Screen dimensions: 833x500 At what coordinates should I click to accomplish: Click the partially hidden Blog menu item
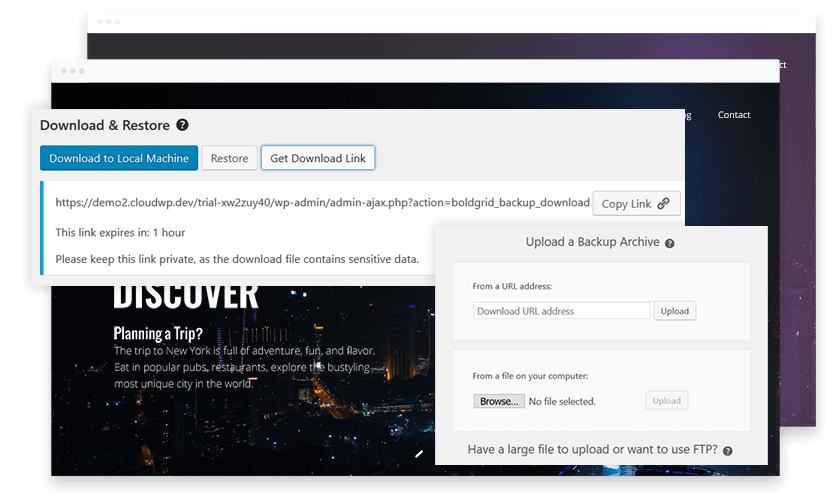pyautogui.click(x=686, y=115)
